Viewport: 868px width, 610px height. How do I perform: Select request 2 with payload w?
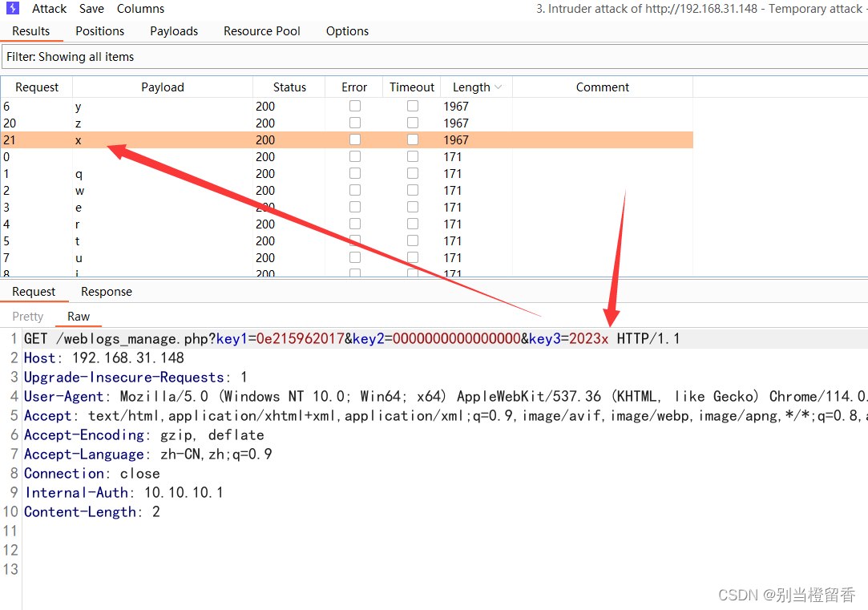point(346,191)
